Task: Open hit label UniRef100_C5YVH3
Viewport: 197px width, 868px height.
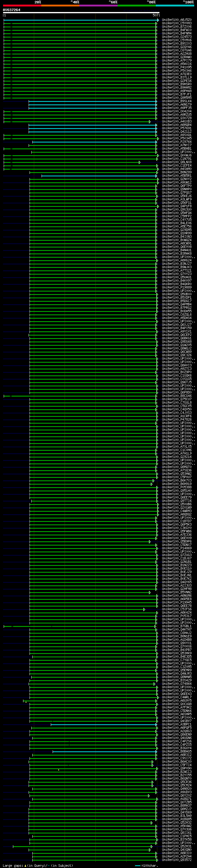Action: pos(177,23)
